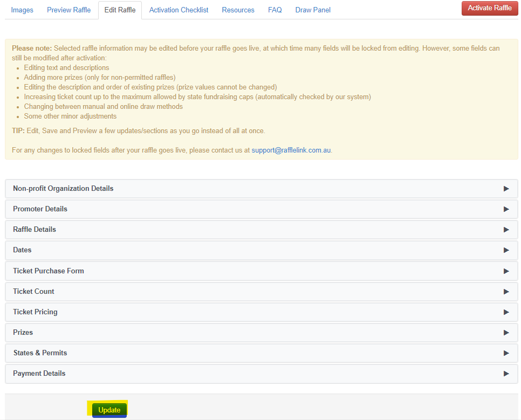Click the Prizes section arrow icon
Image resolution: width=521 pixels, height=420 pixels.
506,333
